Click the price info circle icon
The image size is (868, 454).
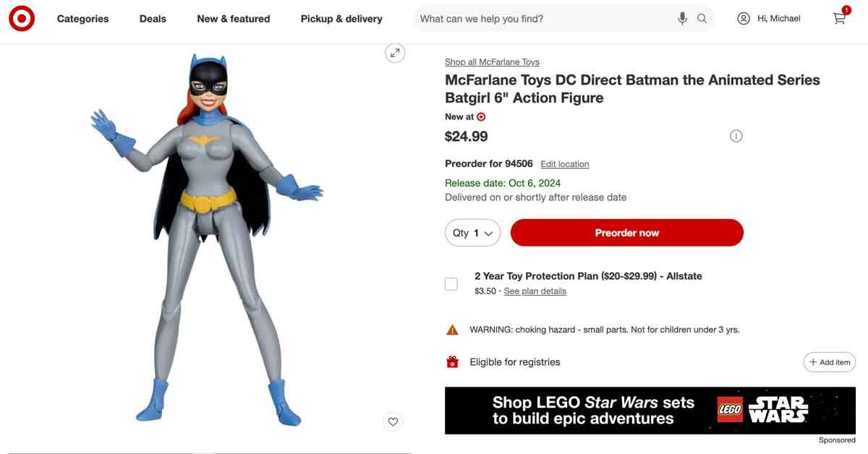point(736,136)
